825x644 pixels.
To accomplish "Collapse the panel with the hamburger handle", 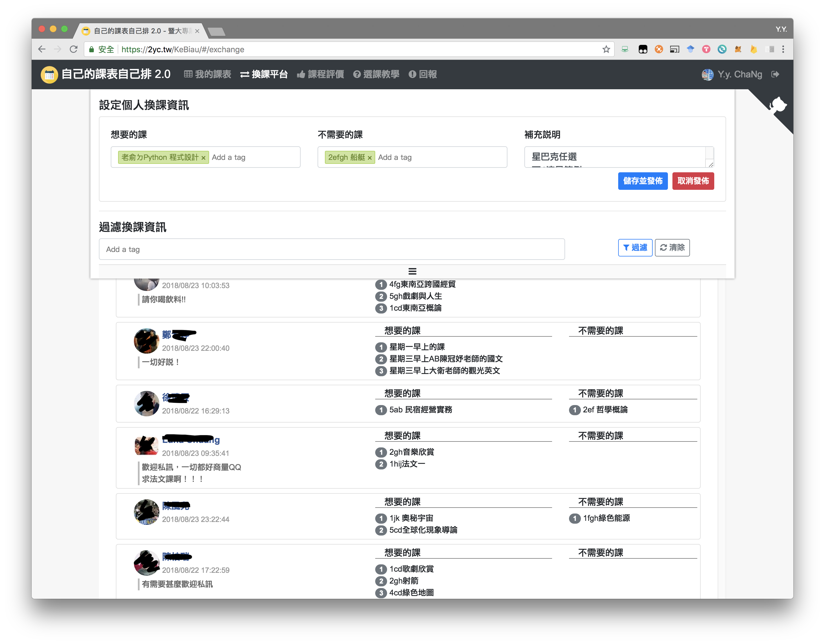I will tap(412, 271).
